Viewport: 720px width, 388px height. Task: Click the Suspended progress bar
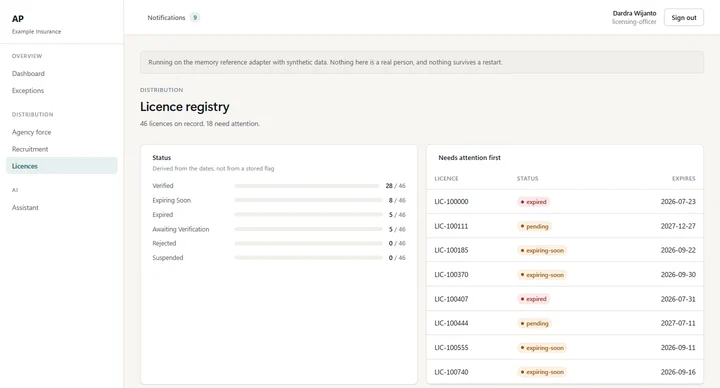[x=309, y=258]
